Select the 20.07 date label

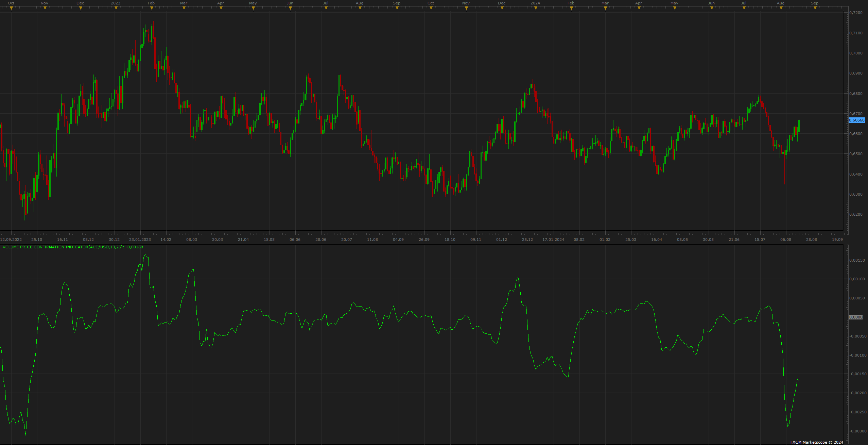pyautogui.click(x=347, y=240)
